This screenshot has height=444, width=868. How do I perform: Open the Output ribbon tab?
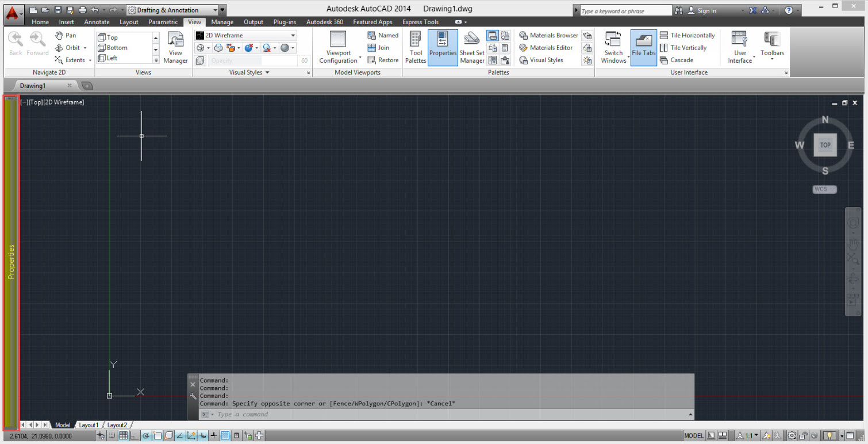click(254, 22)
